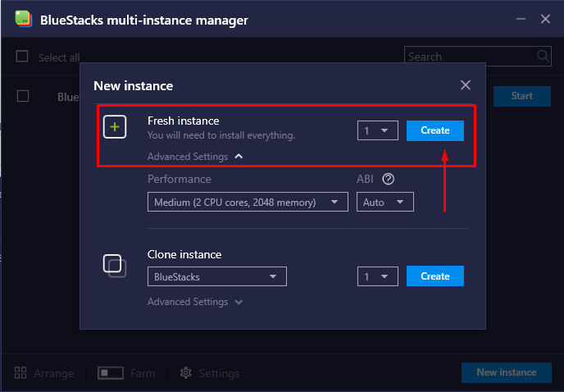Open Settings via the gear icon
The image size is (564, 392).
click(x=186, y=373)
